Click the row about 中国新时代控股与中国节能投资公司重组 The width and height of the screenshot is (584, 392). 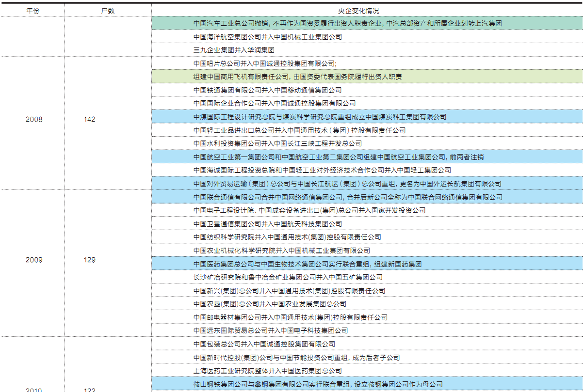(367, 357)
